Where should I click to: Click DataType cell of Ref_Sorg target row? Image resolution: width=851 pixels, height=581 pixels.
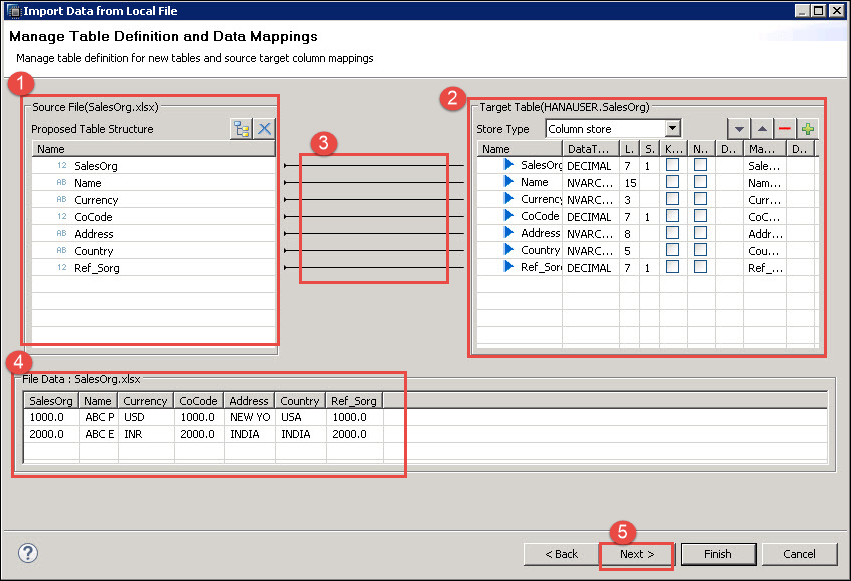[x=590, y=267]
